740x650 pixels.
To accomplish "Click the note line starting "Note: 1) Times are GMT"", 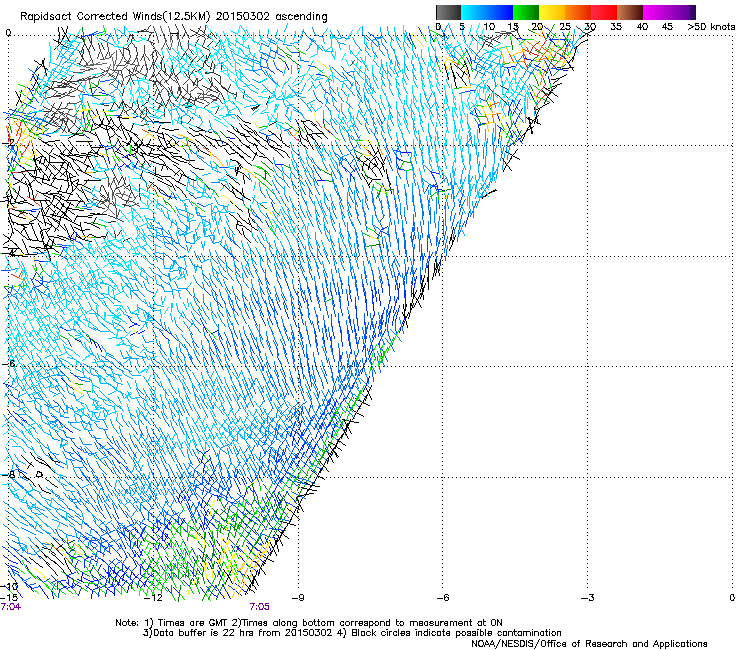I will [x=309, y=623].
